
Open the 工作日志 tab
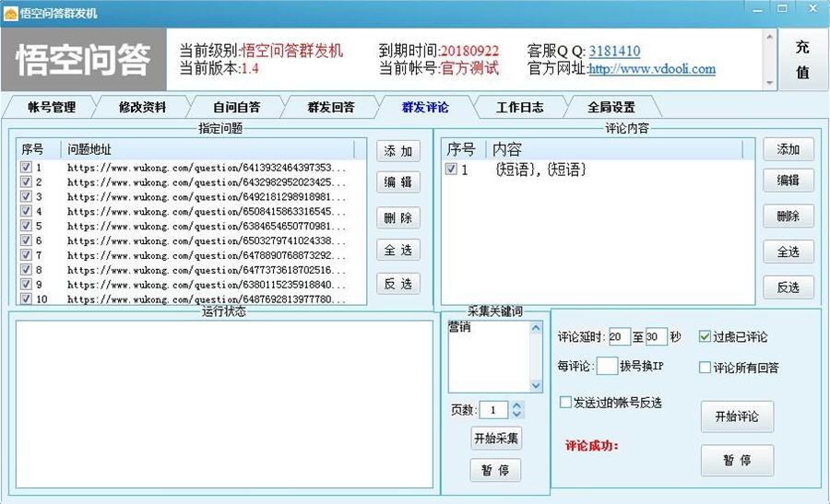click(x=520, y=107)
